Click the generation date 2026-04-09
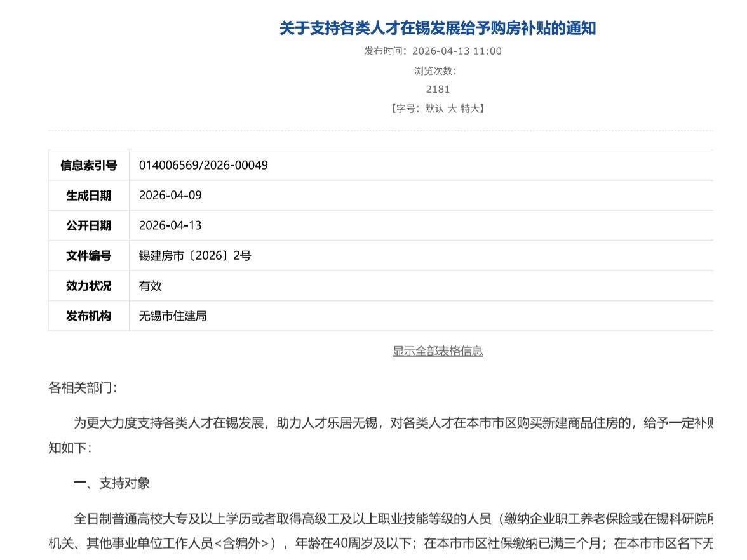The image size is (747, 560). tap(170, 196)
